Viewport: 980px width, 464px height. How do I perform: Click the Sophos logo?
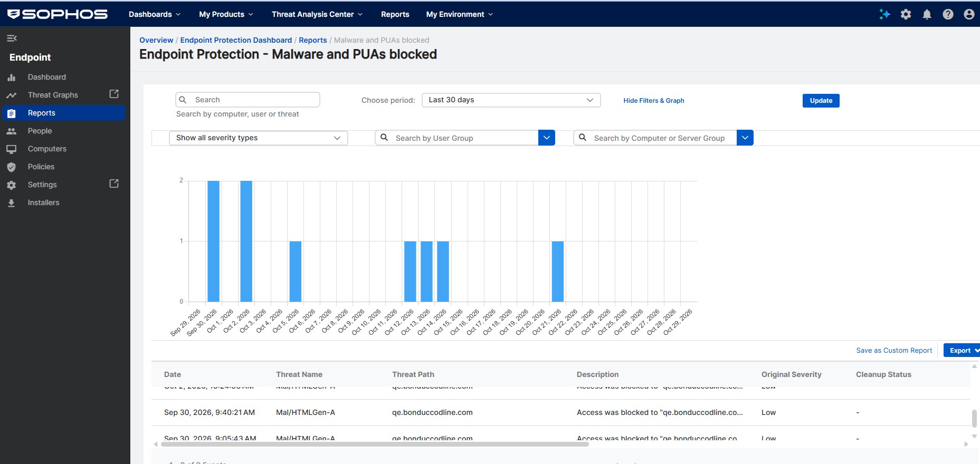pyautogui.click(x=58, y=14)
